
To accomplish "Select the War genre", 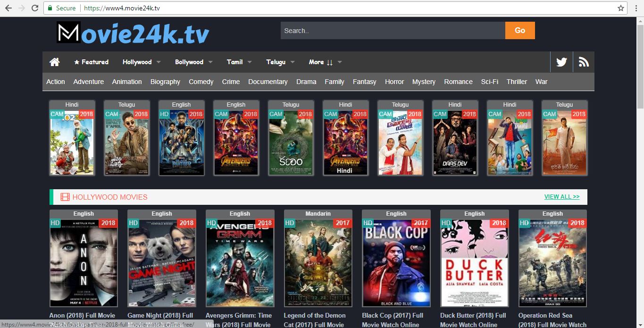I will coord(542,82).
